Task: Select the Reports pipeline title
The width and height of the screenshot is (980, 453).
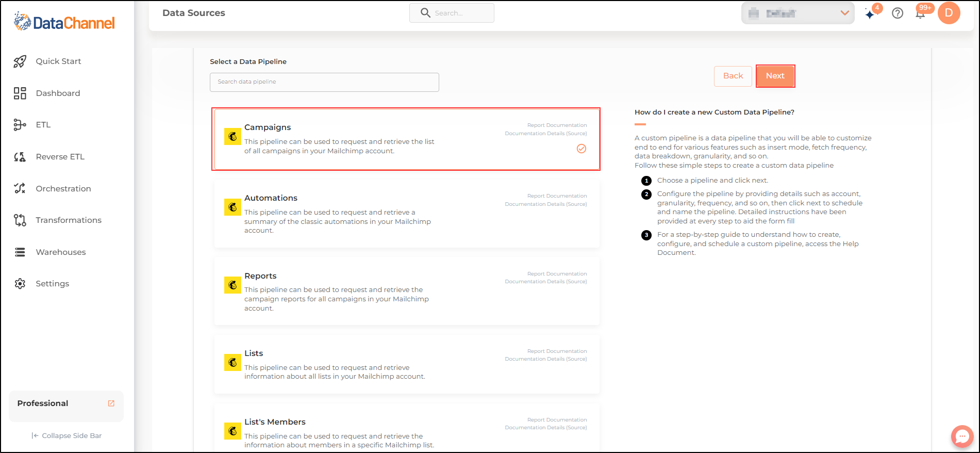Action: point(260,276)
